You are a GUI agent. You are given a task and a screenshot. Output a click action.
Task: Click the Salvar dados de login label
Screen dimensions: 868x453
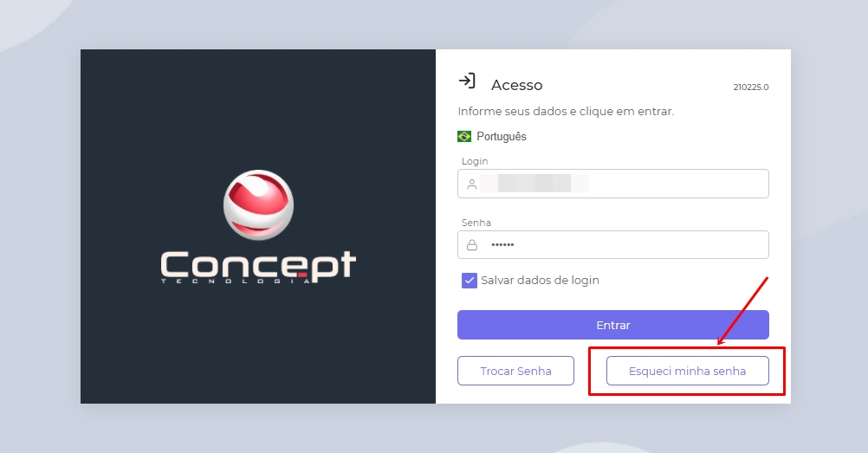point(540,281)
